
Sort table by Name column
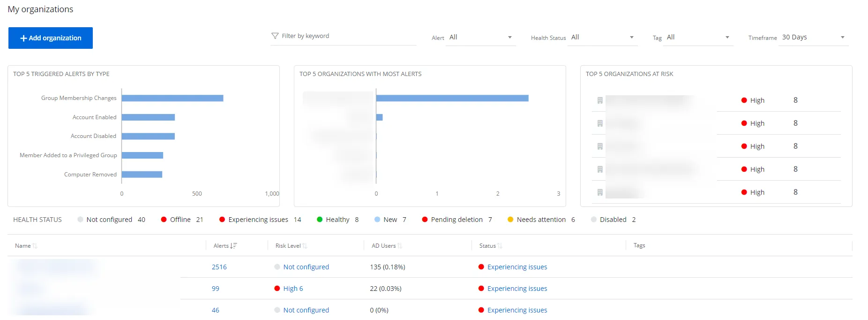(x=26, y=246)
